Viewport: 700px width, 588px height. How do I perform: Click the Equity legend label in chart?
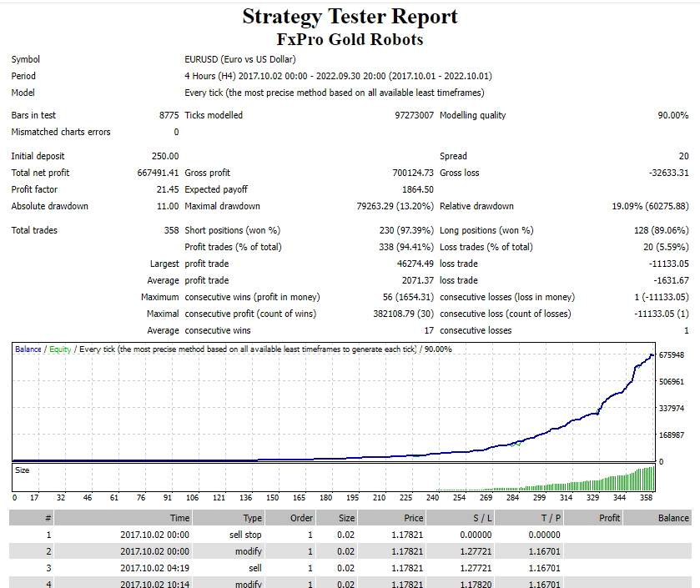pyautogui.click(x=60, y=349)
